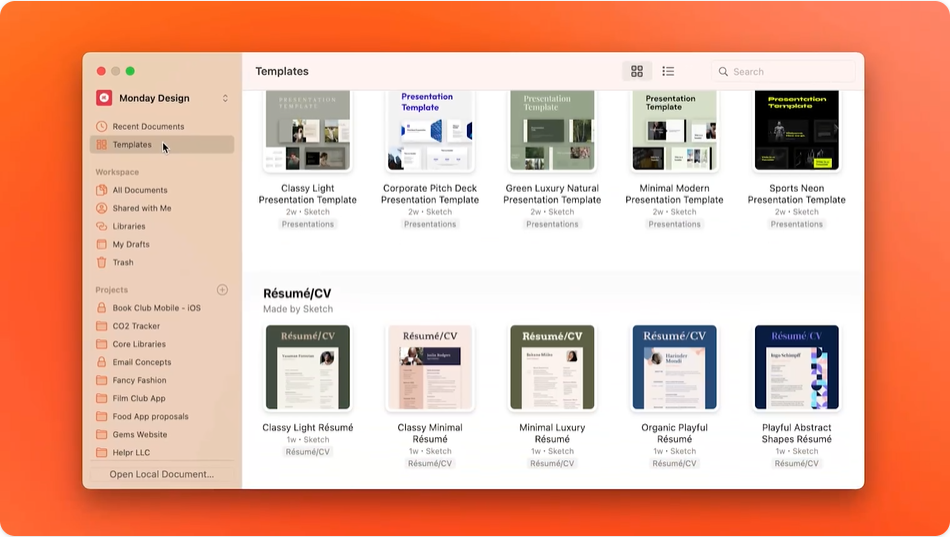950x537 pixels.
Task: Click the Templates sidebar icon
Action: 101,145
